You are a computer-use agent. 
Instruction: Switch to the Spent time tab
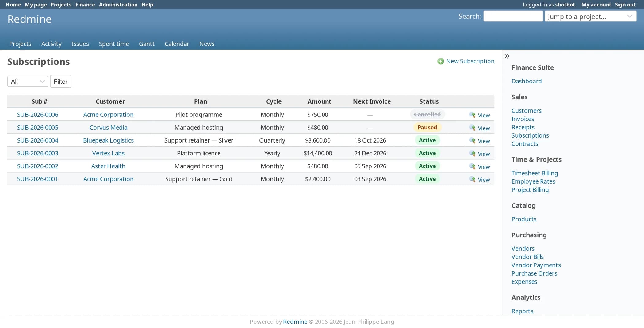[114, 44]
